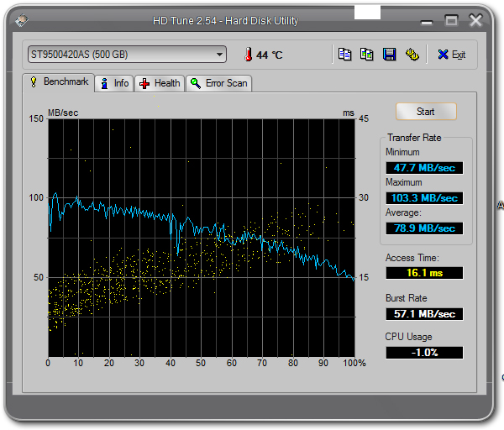
Task: Click the HD Tune title bar icon
Action: (23, 20)
